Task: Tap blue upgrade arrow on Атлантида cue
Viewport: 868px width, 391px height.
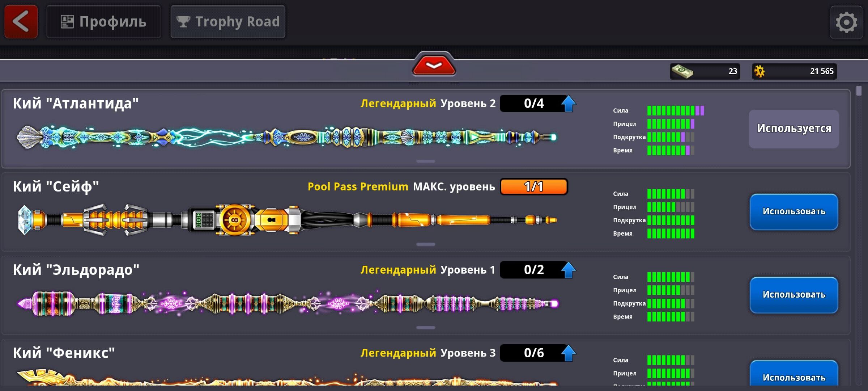Action: click(569, 104)
